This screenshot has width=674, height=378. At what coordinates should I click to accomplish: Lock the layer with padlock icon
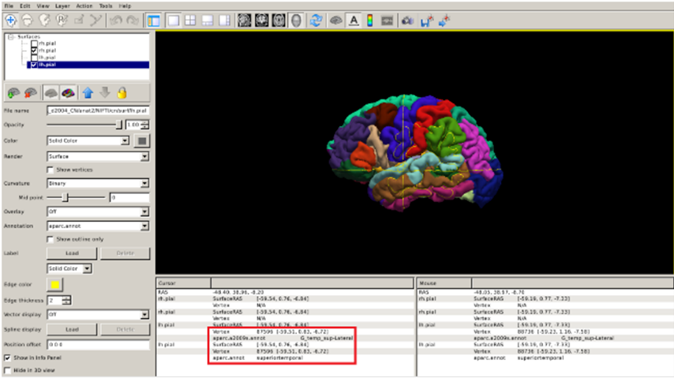(122, 92)
